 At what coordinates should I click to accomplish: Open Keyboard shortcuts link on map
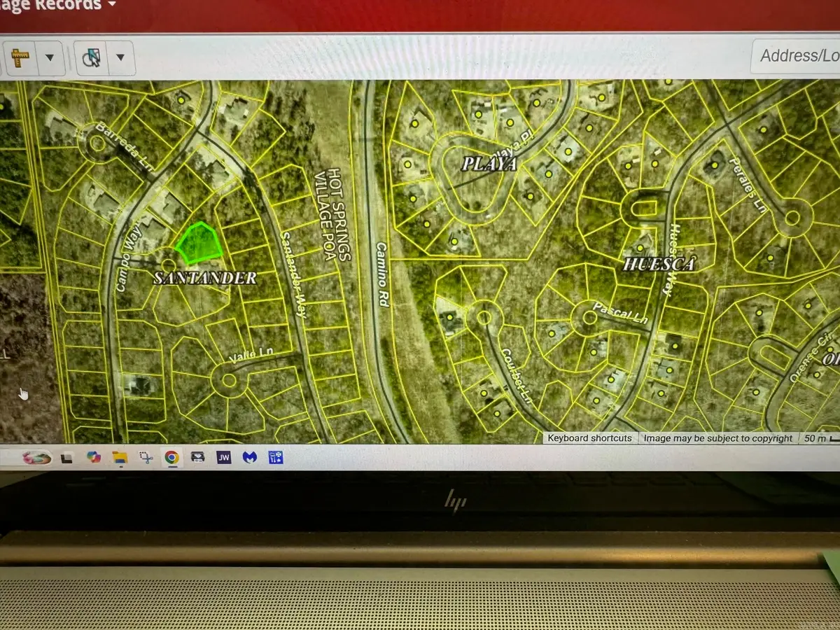coord(589,438)
